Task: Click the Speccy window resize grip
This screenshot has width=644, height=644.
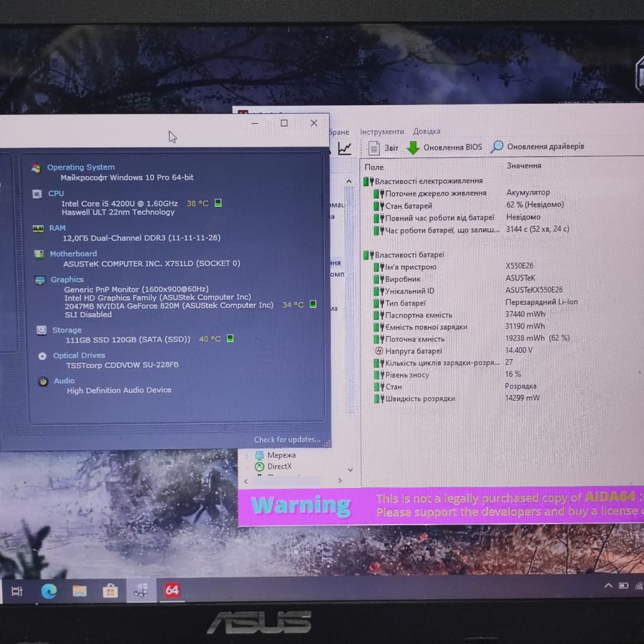Action: point(327,444)
